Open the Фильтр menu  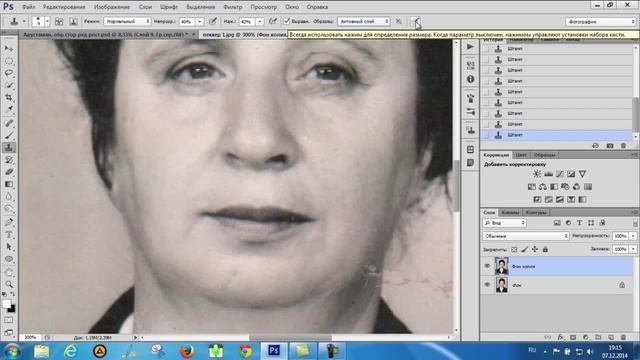(x=233, y=7)
